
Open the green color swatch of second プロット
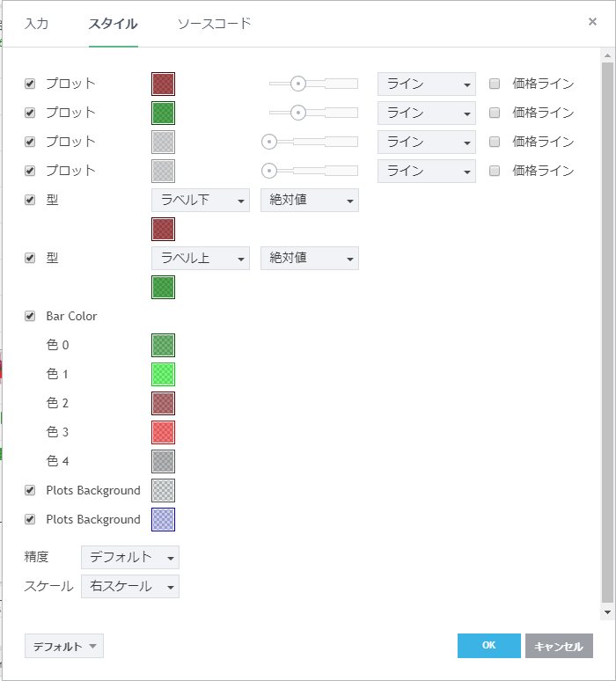pos(163,113)
